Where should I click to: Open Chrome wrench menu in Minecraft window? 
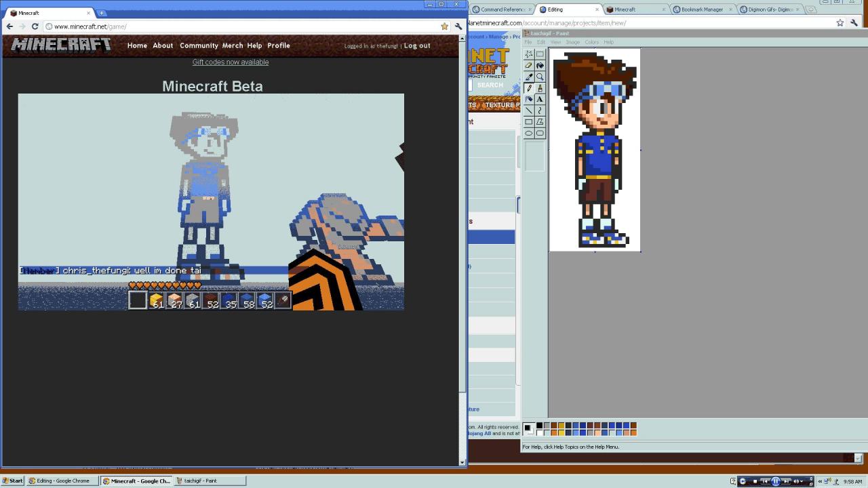coord(458,26)
